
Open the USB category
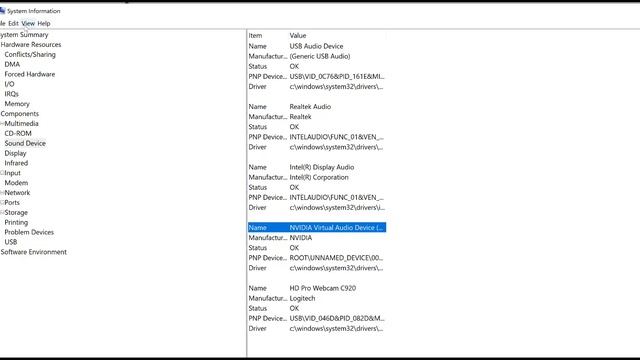(11, 242)
